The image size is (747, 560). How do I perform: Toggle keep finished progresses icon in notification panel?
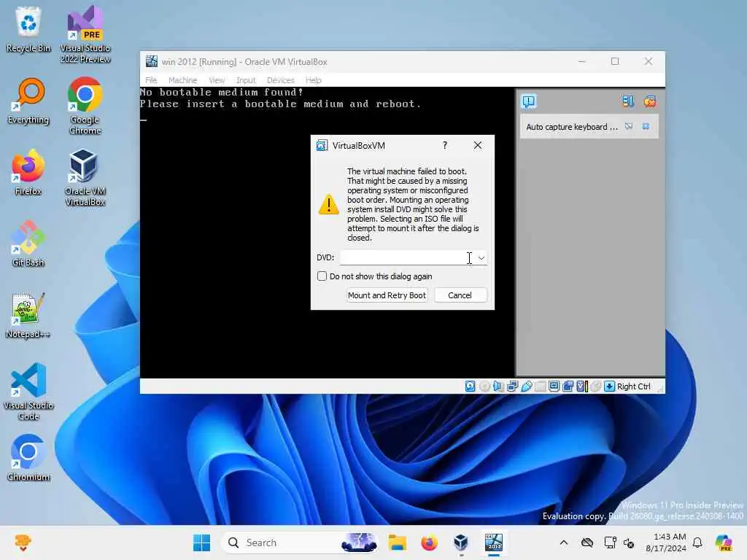click(628, 101)
